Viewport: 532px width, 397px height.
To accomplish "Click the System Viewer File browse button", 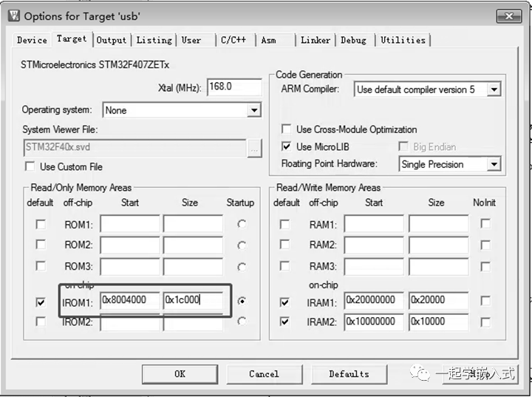I will 254,147.
